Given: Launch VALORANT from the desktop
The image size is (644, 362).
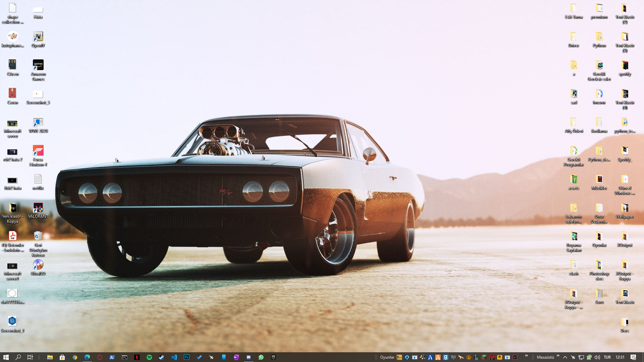Looking at the screenshot, I should click(38, 208).
